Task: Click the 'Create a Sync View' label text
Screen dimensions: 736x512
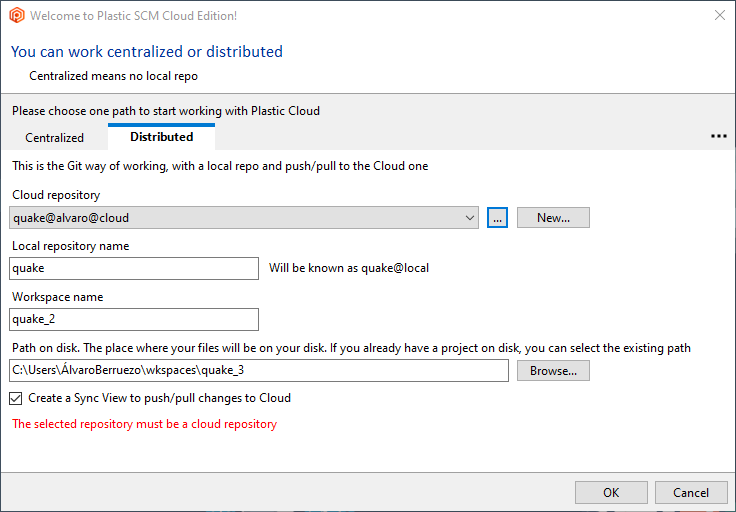Action: 159,398
